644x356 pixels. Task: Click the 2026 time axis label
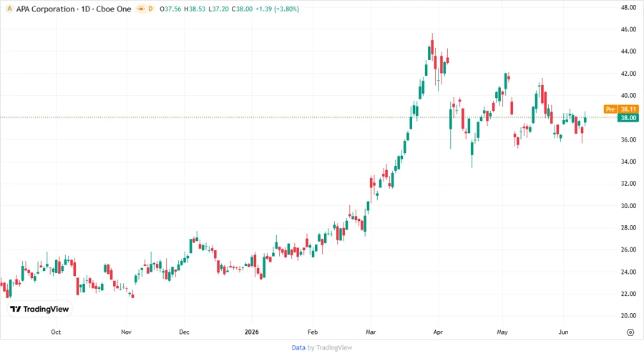click(x=251, y=332)
